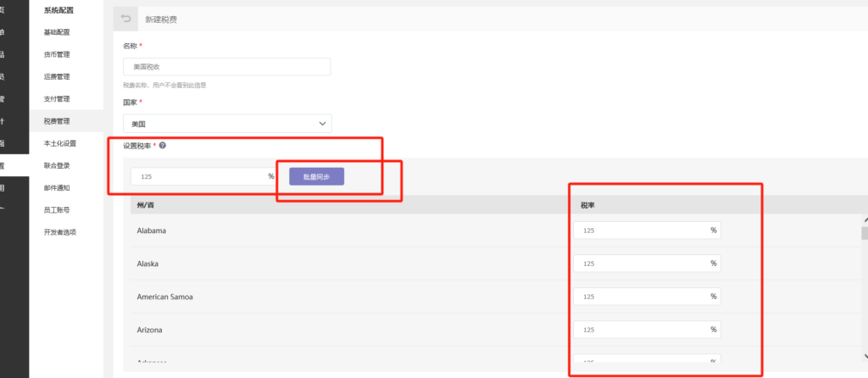The image size is (868, 378).
Task: Select the Arizona tax rate field
Action: coord(647,330)
